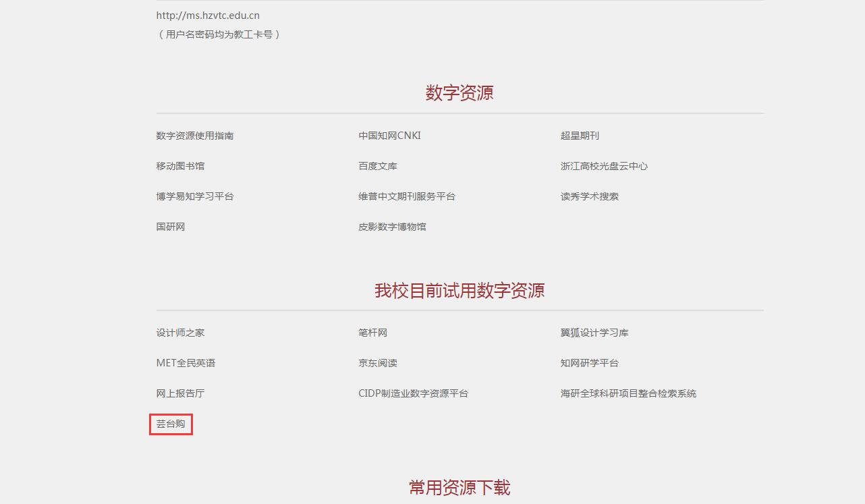The height and width of the screenshot is (504, 865).
Task: Open the 数字资源使用指南 link
Action: (195, 136)
